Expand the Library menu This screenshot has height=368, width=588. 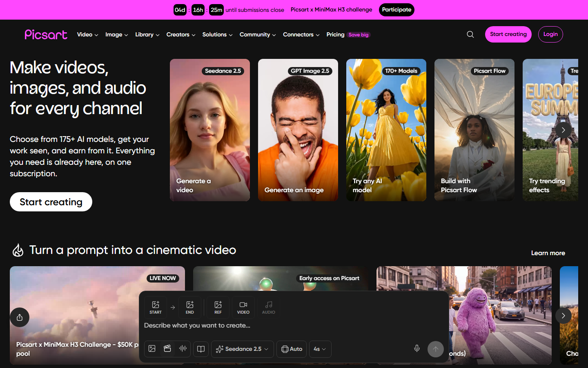tap(147, 35)
